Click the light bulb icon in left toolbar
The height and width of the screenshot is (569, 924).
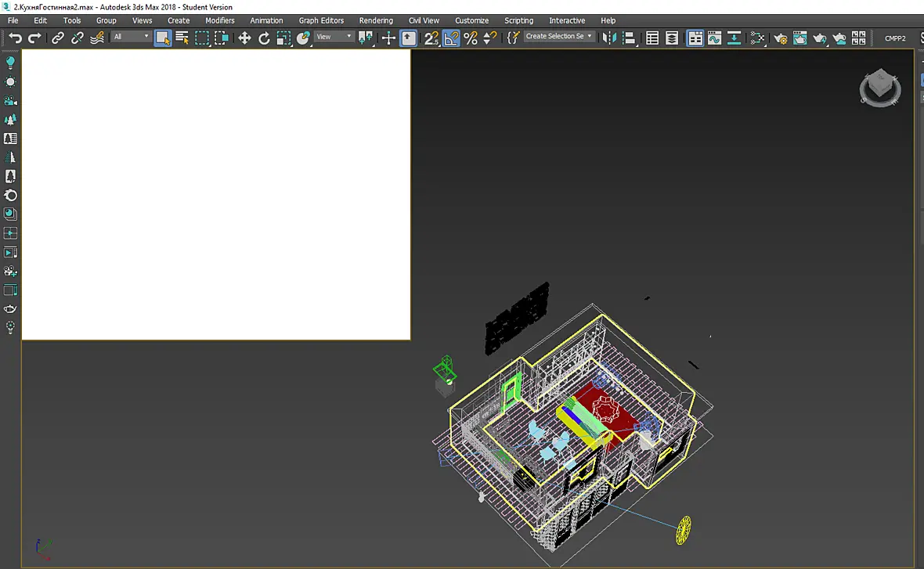pyautogui.click(x=10, y=63)
